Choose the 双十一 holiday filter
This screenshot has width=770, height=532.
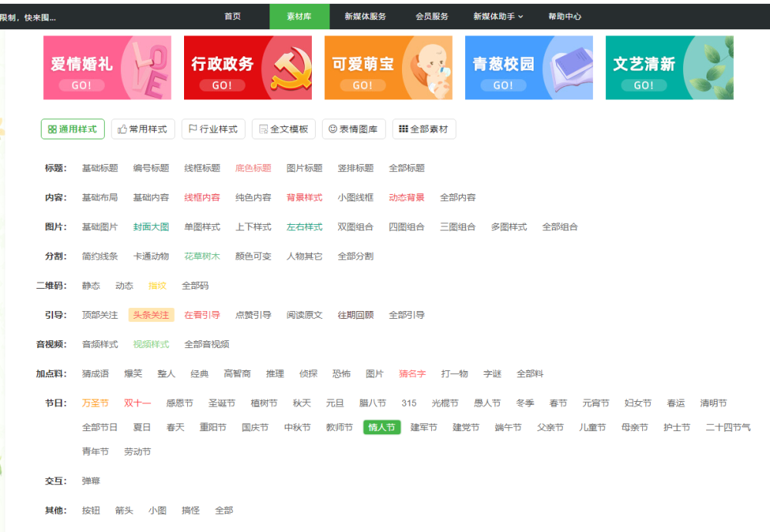137,403
